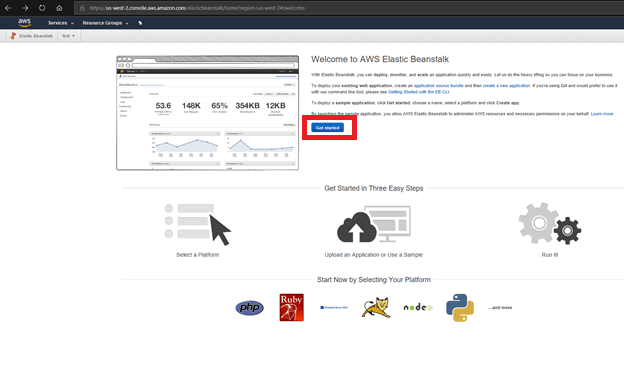The image size is (624, 384).
Task: Select the Windows Server platform logo
Action: [x=334, y=307]
